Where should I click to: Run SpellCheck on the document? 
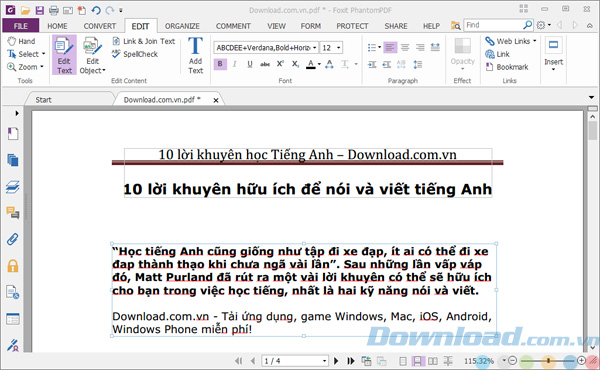(135, 54)
